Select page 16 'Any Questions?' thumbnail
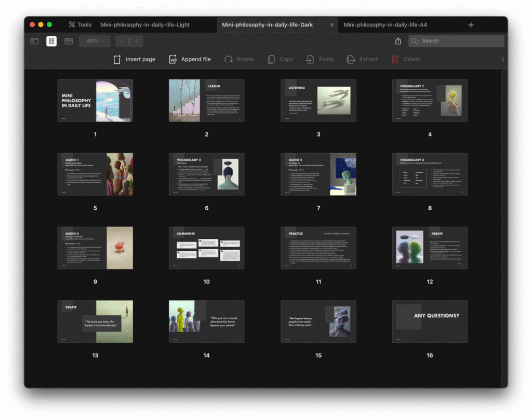Viewport: 532px width, 420px height. [430, 321]
